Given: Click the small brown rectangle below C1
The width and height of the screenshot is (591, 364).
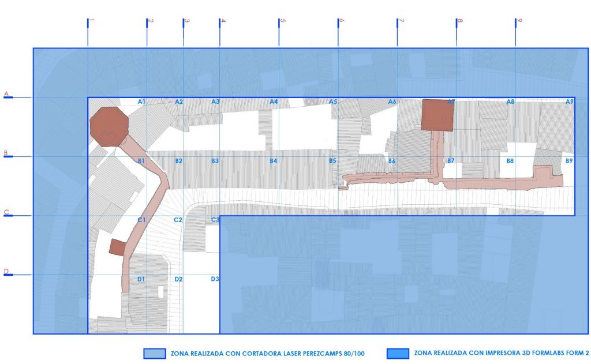Looking at the screenshot, I should point(117,247).
